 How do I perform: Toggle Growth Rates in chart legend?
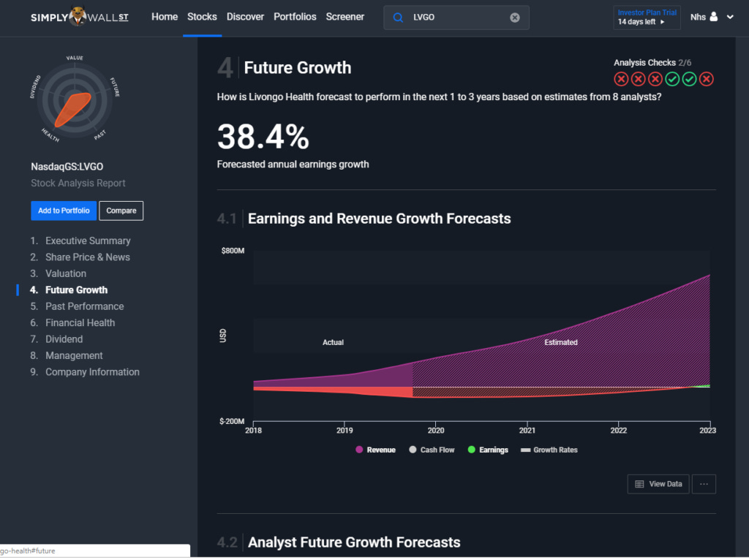pos(549,450)
